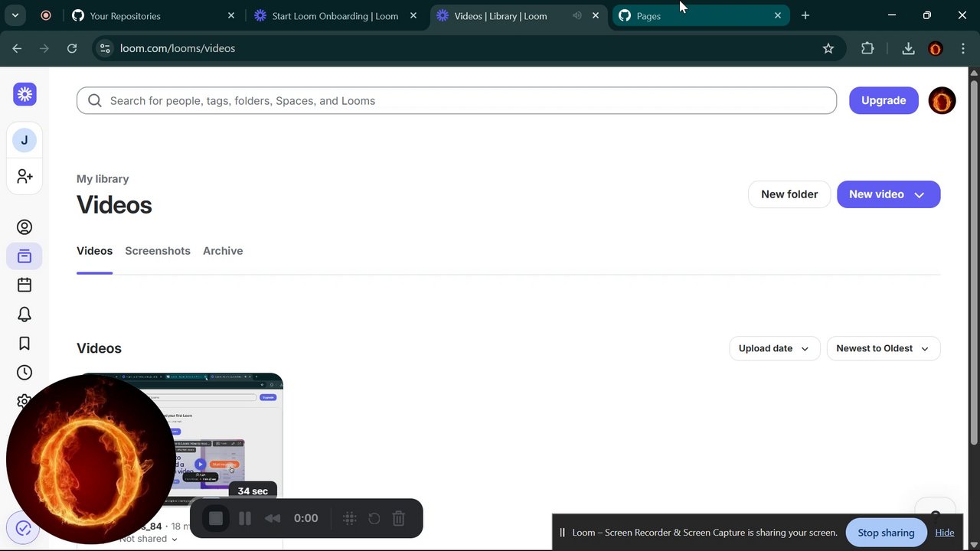Open the Chrome three-dot menu

(x=962, y=48)
